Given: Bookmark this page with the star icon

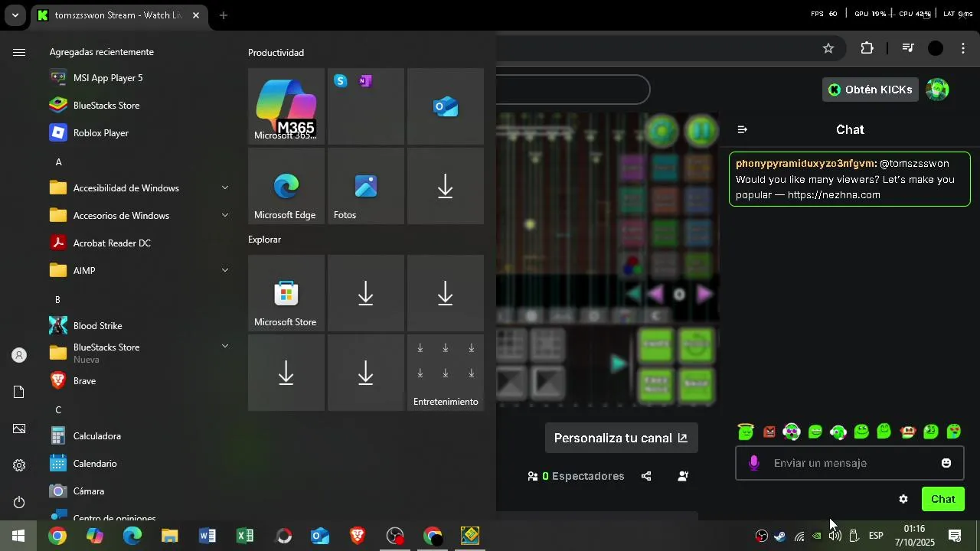Looking at the screenshot, I should (828, 48).
